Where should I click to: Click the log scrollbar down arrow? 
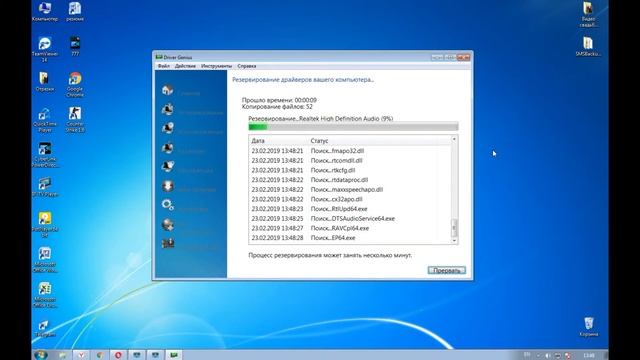click(454, 241)
